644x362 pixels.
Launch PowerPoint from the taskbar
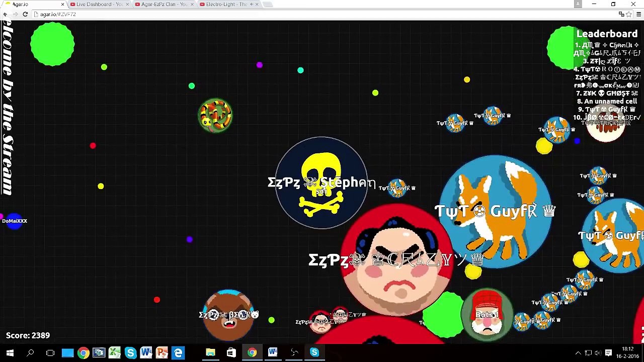pos(162,353)
